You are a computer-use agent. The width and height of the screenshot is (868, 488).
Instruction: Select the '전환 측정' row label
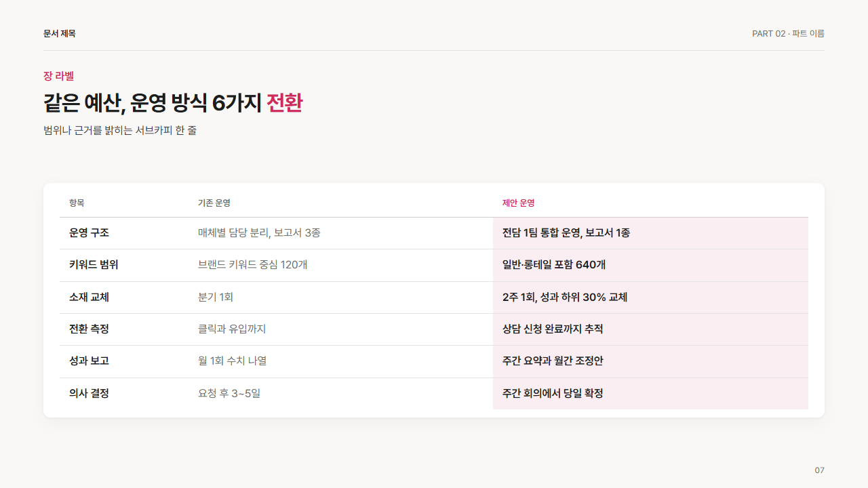[90, 329]
